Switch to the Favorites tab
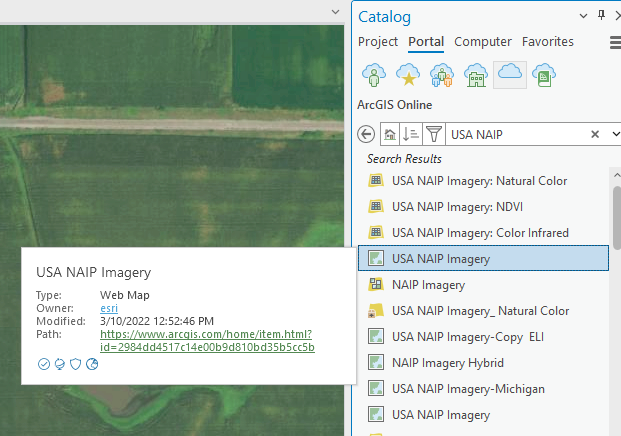This screenshot has height=436, width=621. (548, 42)
